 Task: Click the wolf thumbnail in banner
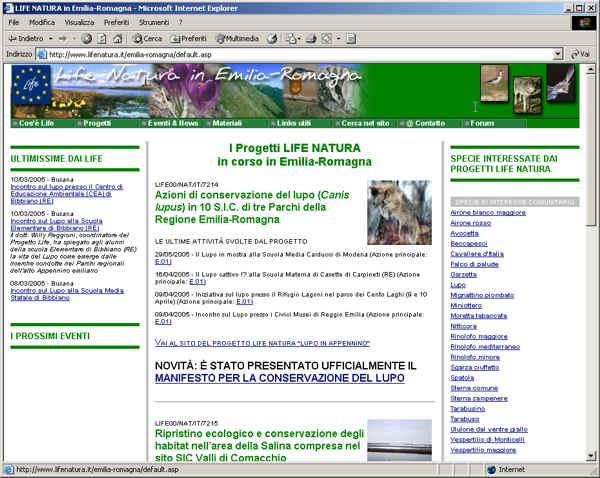tap(527, 95)
